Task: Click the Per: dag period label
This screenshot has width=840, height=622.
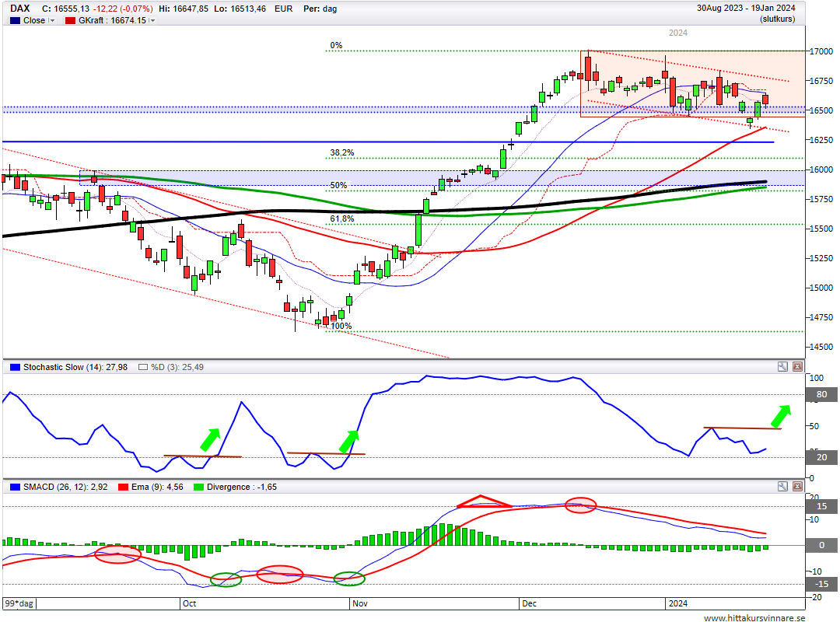Action: point(320,9)
